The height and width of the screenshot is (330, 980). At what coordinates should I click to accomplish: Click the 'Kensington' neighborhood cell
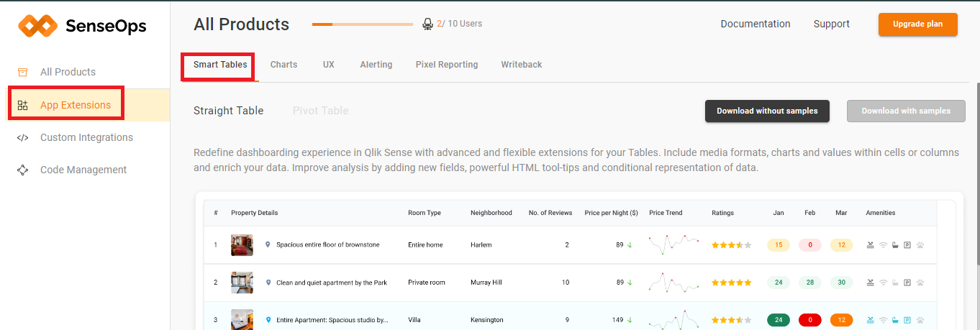[x=487, y=320]
